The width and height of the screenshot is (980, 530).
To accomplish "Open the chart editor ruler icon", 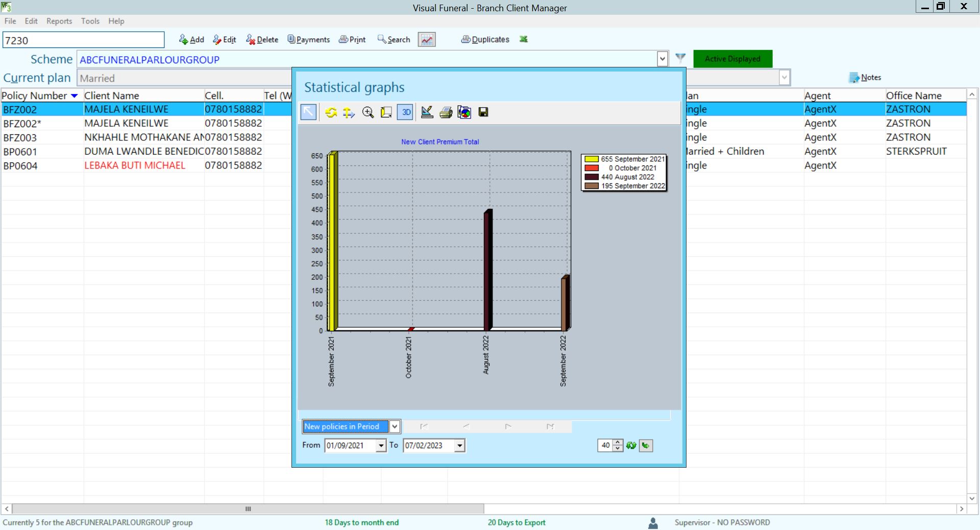I will [x=427, y=112].
